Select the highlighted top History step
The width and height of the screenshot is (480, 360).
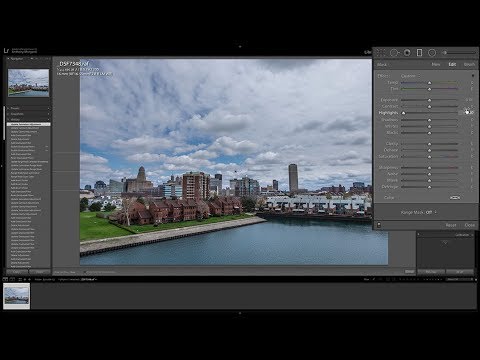coord(29,124)
